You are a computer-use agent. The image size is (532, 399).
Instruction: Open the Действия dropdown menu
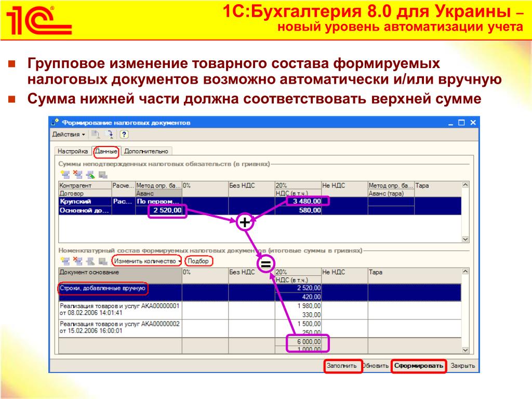click(68, 135)
